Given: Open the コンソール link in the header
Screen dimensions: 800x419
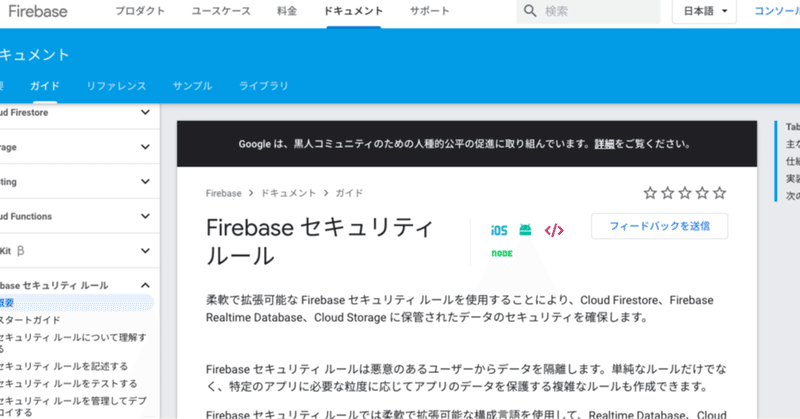Looking at the screenshot, I should (777, 11).
